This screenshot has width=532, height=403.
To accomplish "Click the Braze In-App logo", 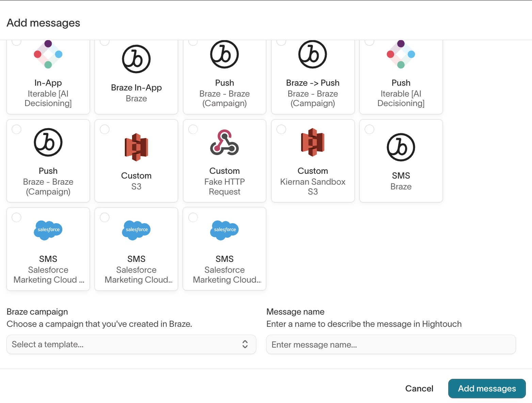I will 136,59.
